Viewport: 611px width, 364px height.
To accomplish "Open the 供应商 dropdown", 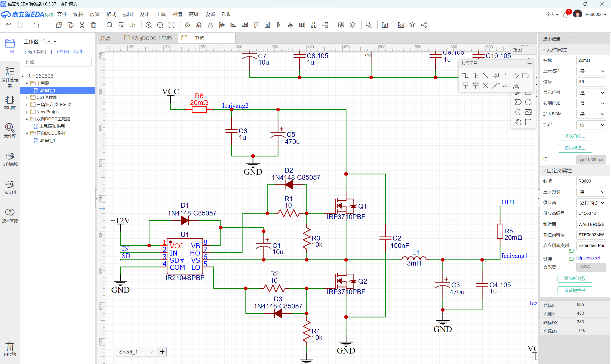I will coord(591,203).
